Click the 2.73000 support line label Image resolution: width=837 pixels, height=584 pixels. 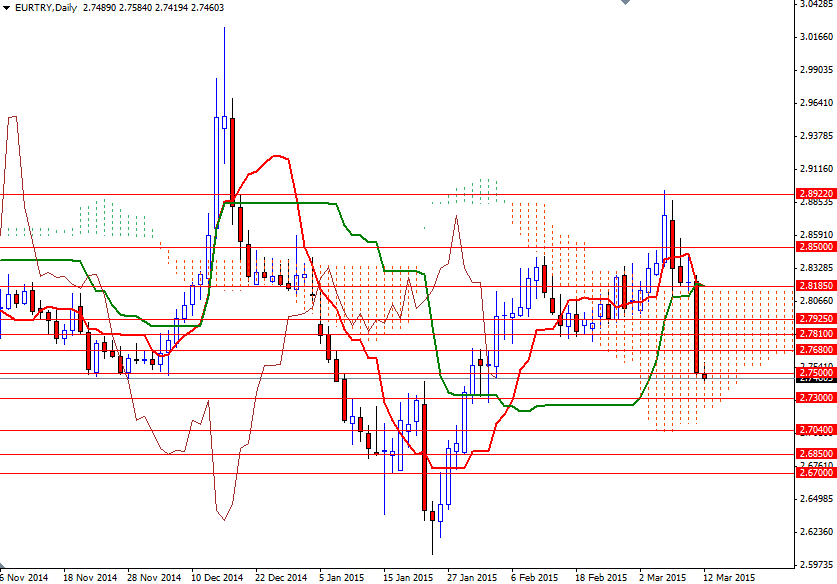pyautogui.click(x=817, y=398)
